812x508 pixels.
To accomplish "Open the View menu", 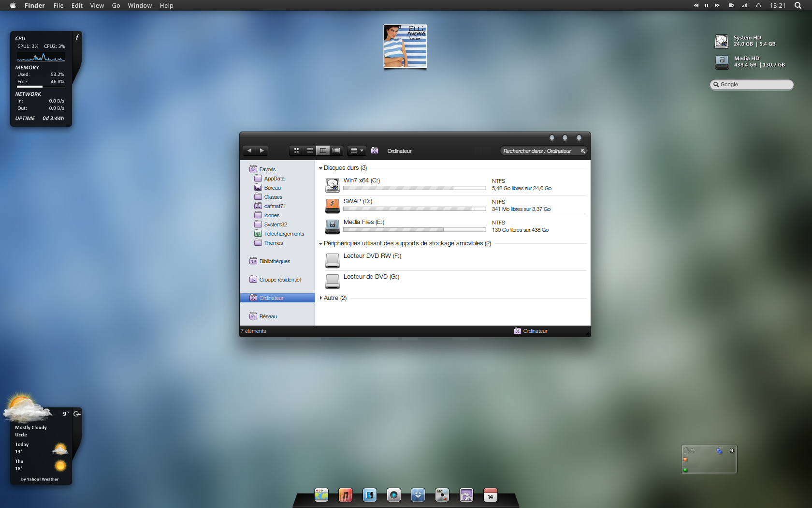I will point(97,5).
